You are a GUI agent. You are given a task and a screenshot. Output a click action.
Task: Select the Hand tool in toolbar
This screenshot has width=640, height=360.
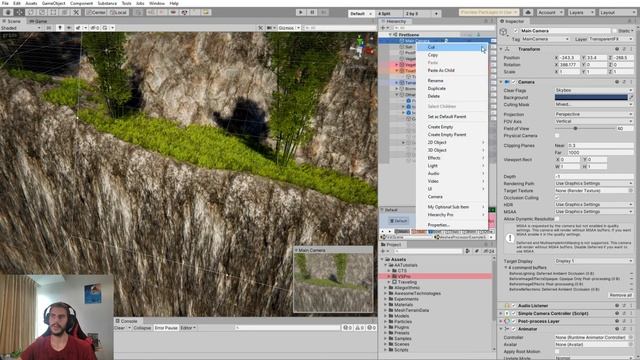point(8,12)
